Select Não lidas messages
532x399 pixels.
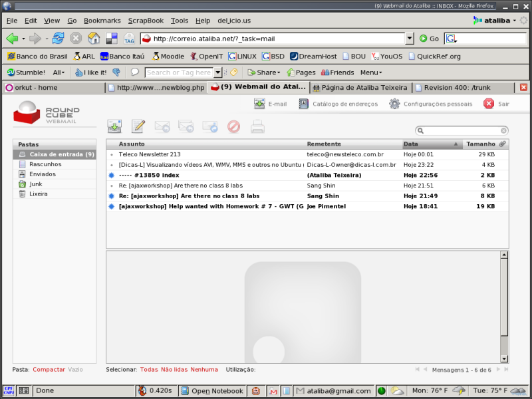coord(174,370)
